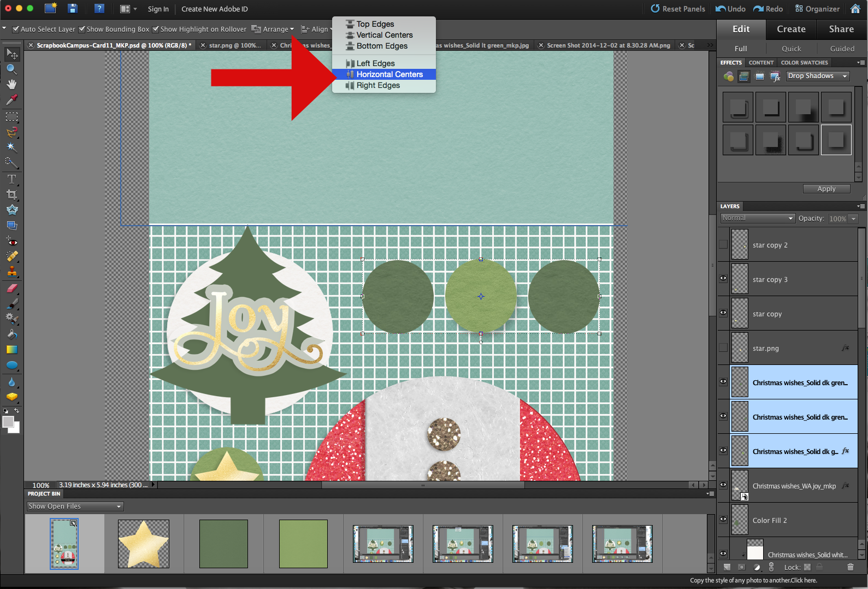Click the Apply button in Effects
Viewport: 868px width, 589px height.
point(826,189)
